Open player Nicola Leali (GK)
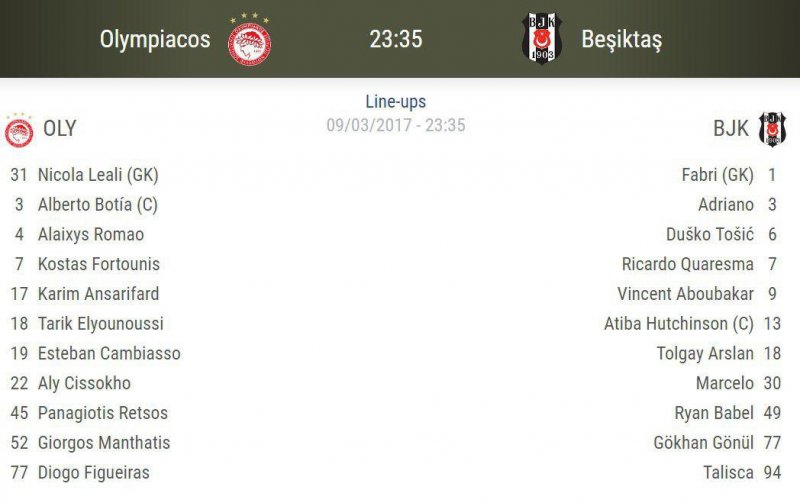800x503 pixels. point(98,175)
